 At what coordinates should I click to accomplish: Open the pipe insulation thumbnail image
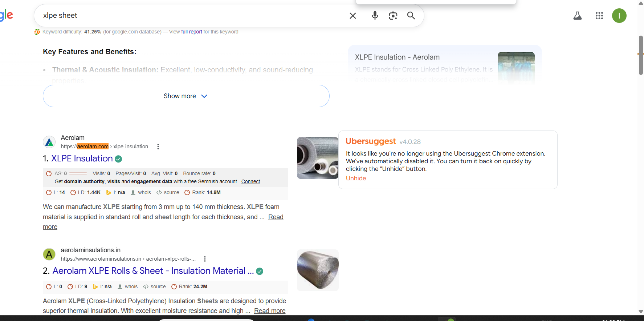[318, 158]
